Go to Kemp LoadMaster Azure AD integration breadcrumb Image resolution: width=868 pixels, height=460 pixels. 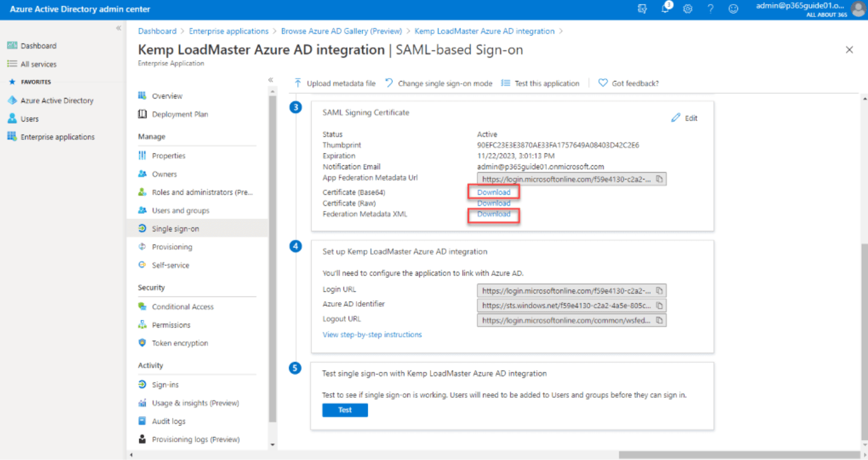pyautogui.click(x=484, y=31)
